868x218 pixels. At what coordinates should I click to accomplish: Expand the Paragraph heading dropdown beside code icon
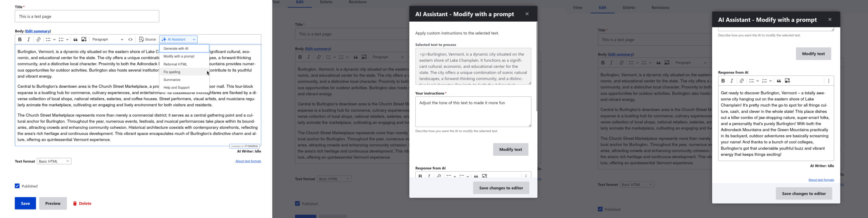pyautogui.click(x=108, y=40)
